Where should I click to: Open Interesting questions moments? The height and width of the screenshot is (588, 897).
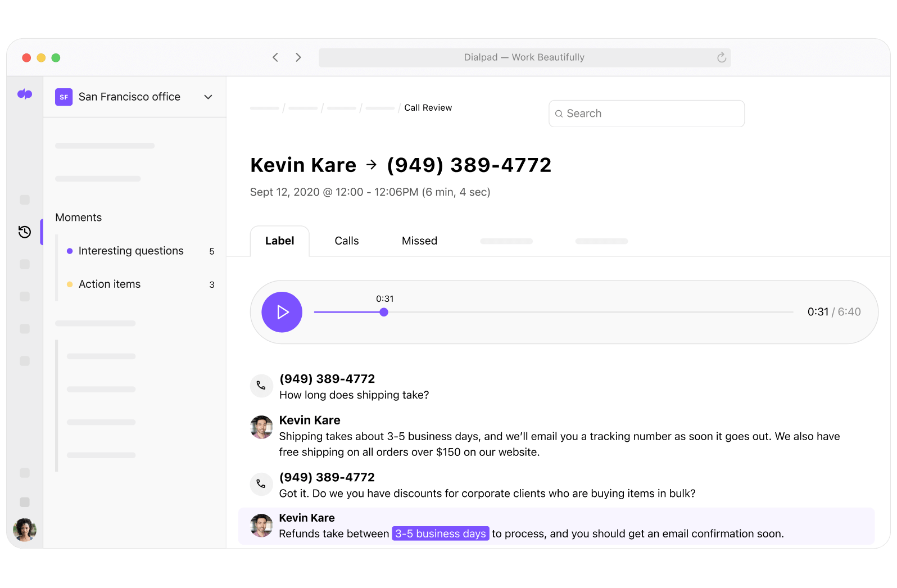(x=131, y=251)
